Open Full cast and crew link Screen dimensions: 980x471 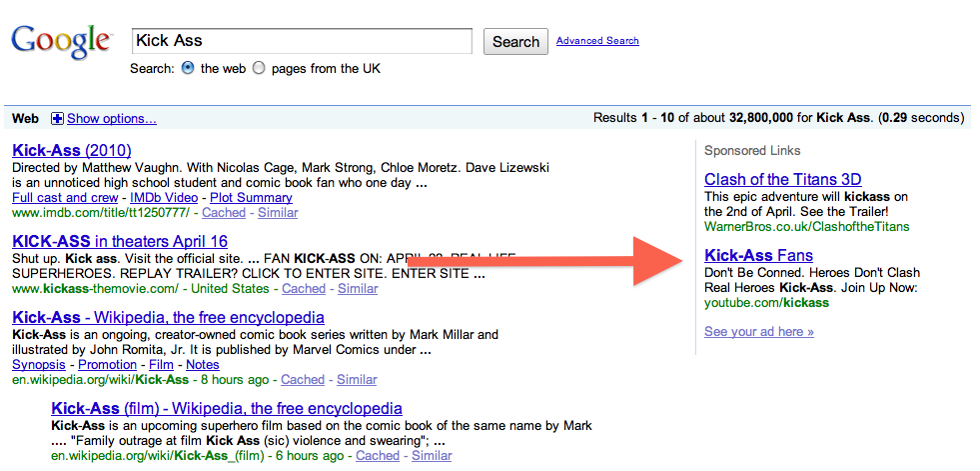point(65,198)
